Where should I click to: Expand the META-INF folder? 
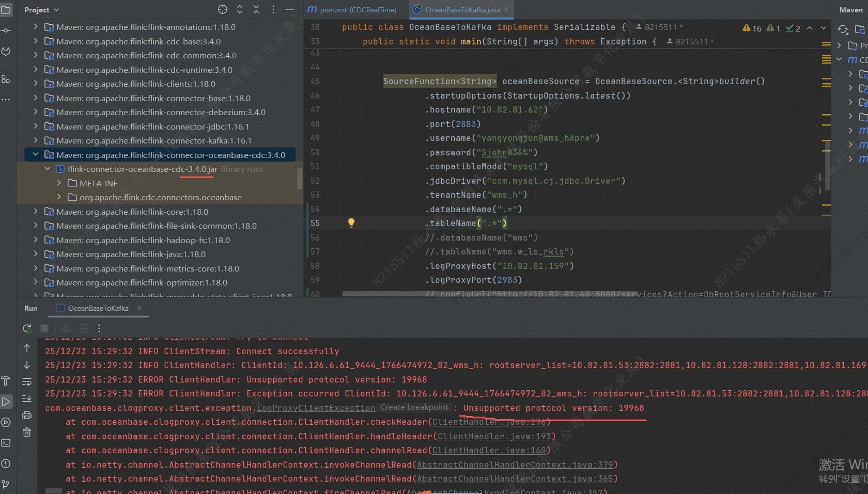[59, 183]
